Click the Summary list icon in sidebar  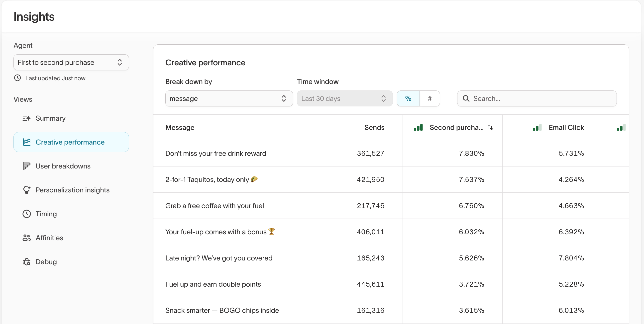click(26, 118)
